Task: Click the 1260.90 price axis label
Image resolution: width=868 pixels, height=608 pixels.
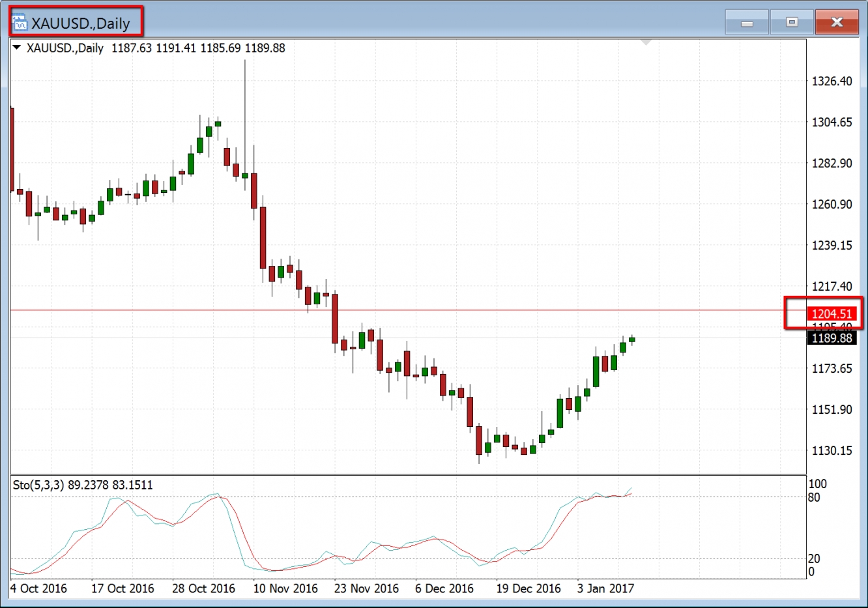Action: pyautogui.click(x=832, y=205)
